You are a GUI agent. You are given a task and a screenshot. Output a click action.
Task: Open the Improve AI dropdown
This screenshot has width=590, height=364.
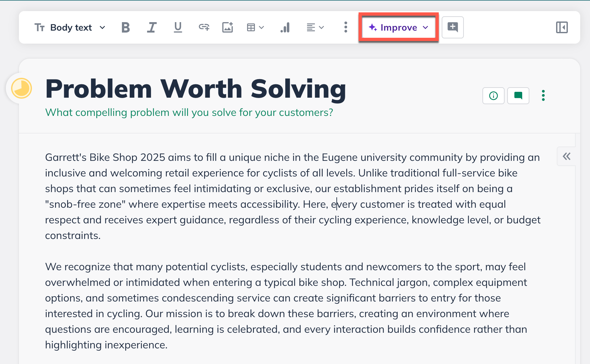[x=426, y=27]
